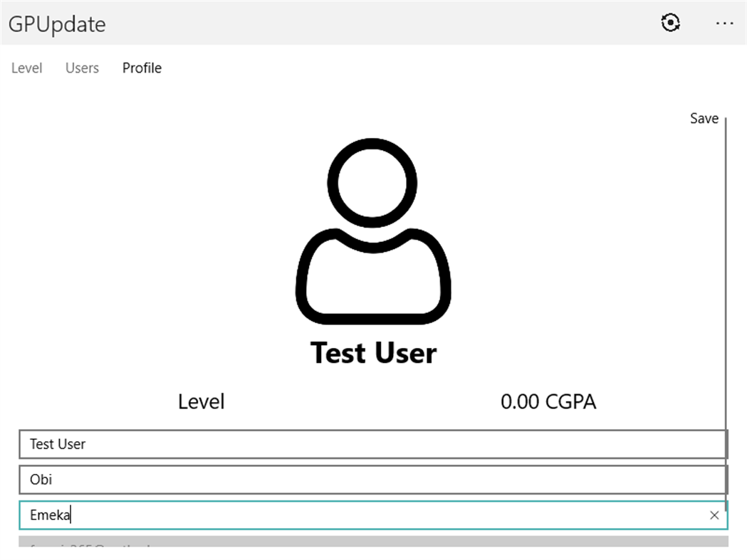Switch to the Level tab

click(26, 68)
